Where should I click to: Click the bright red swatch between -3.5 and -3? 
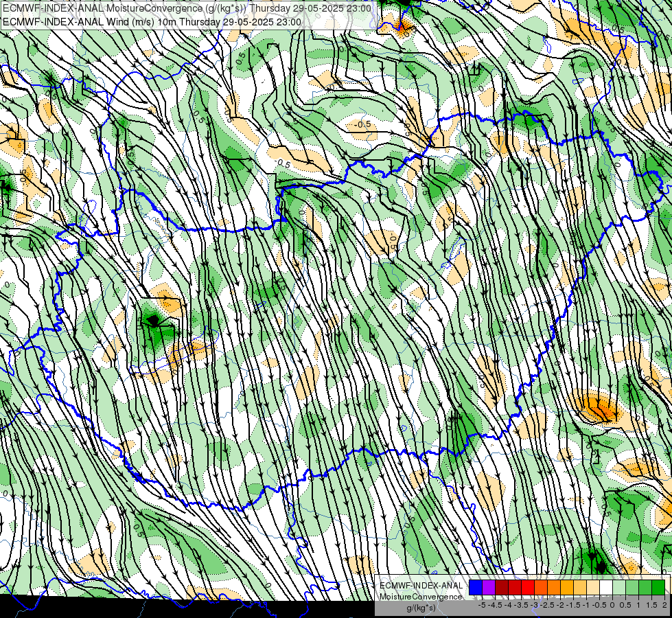(528, 588)
